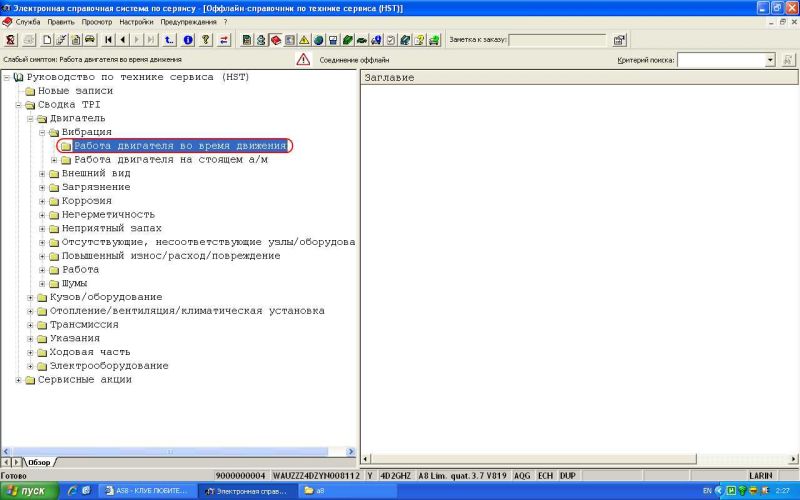Open the Критерий поиска dropdown
The width and height of the screenshot is (800, 500).
point(770,60)
